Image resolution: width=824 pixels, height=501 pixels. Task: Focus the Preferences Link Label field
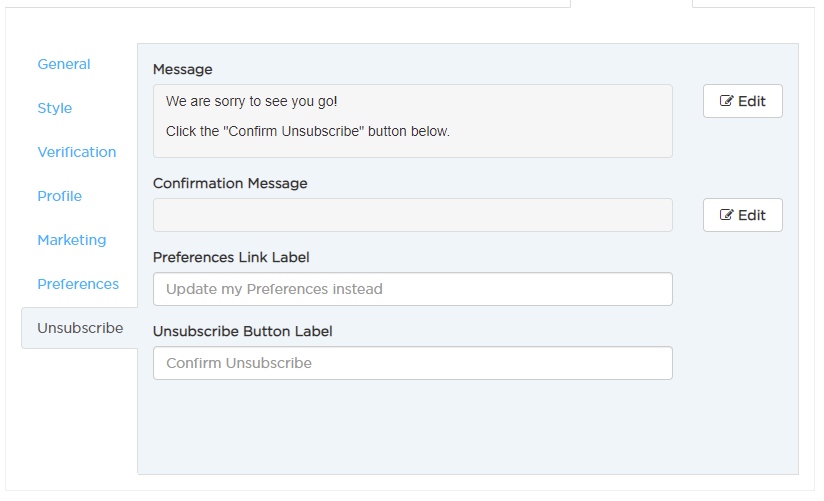click(413, 289)
